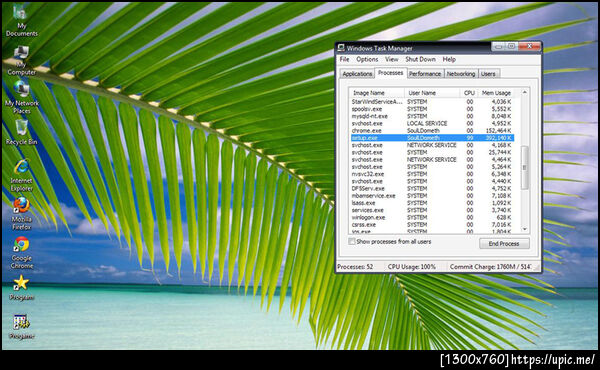Screen dimensions: 600x370
Task: Select the mbamservice.exe process
Action: (432, 196)
